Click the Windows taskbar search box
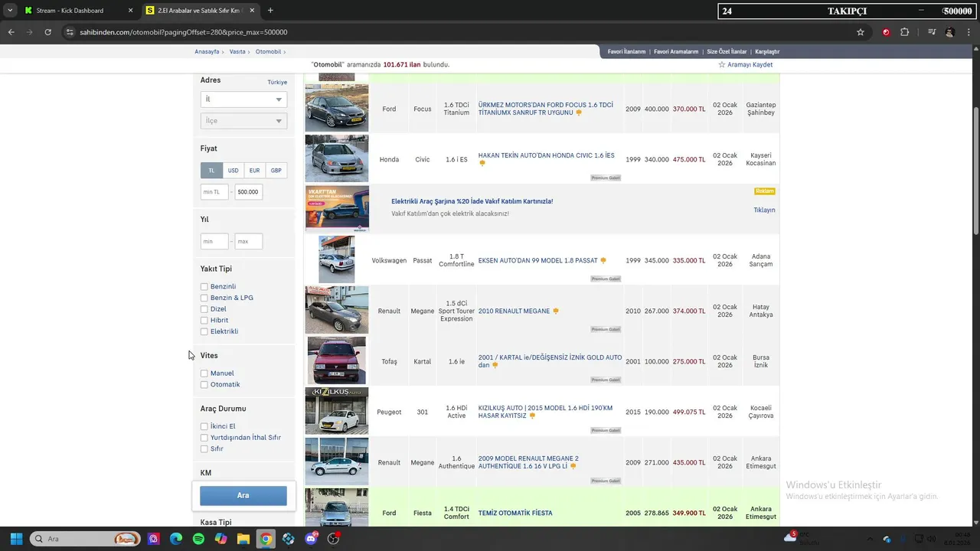 [85, 539]
